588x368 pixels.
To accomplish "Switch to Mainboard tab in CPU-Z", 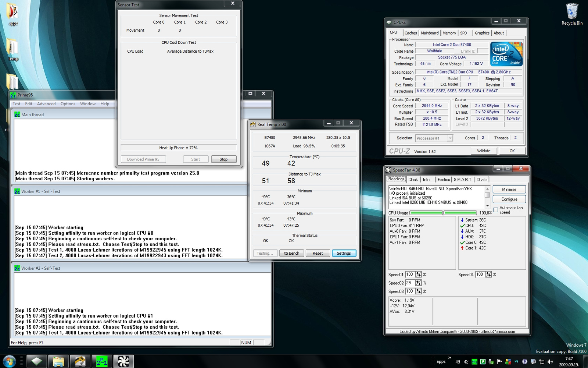I will pyautogui.click(x=430, y=33).
